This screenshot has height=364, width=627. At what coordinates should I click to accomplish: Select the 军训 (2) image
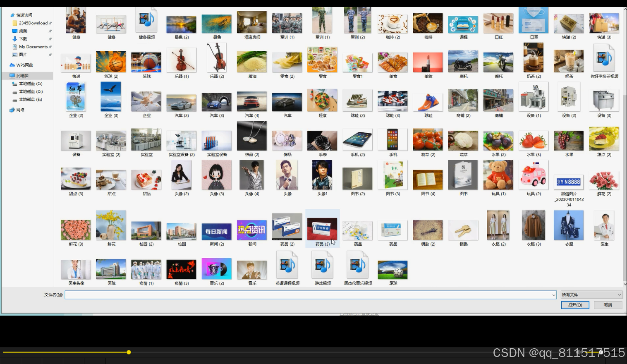[x=357, y=20]
